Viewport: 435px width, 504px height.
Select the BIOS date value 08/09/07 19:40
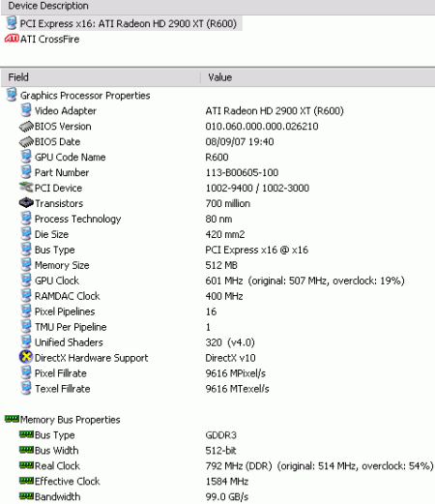240,142
